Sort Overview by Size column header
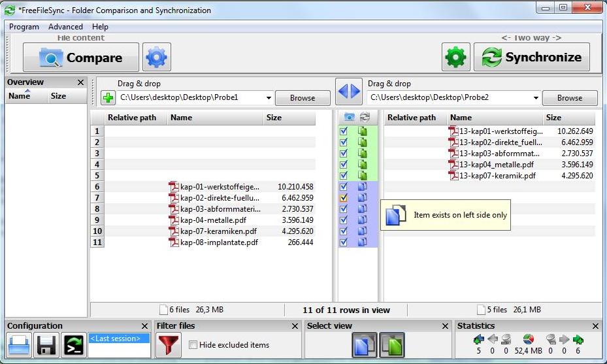The height and width of the screenshot is (364, 607). tap(67, 96)
